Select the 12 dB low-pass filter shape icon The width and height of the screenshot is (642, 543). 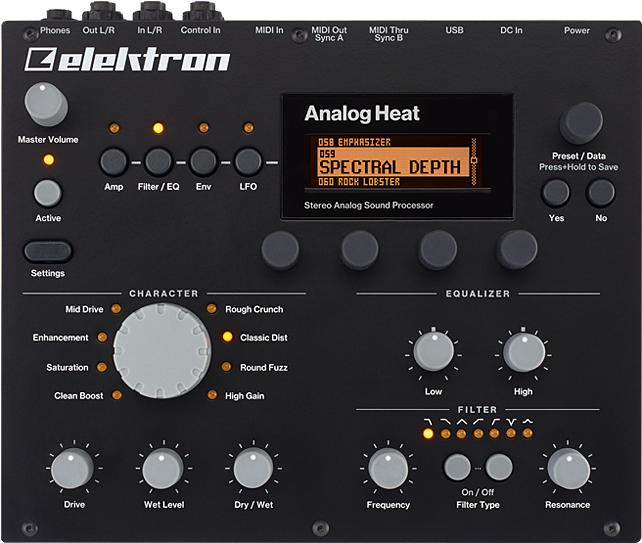(x=428, y=422)
